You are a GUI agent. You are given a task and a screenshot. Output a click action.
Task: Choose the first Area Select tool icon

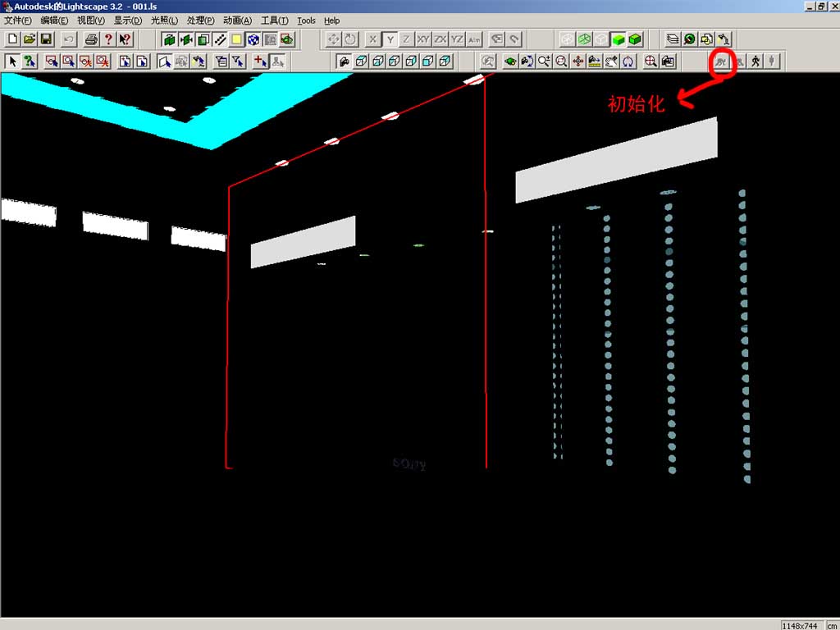click(x=52, y=61)
